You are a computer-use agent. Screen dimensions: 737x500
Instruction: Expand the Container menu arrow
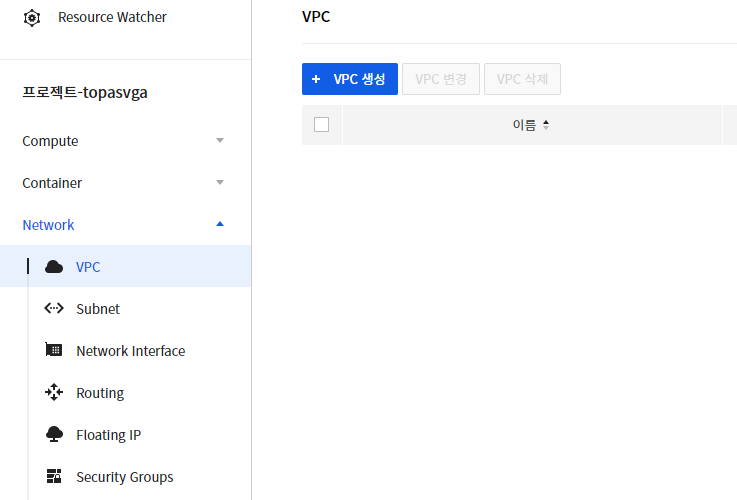pos(220,182)
